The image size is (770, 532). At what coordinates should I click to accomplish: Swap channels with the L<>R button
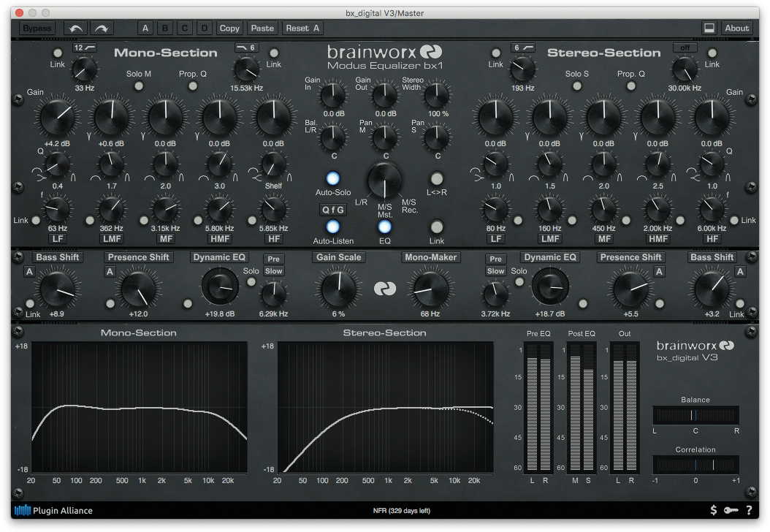(437, 178)
